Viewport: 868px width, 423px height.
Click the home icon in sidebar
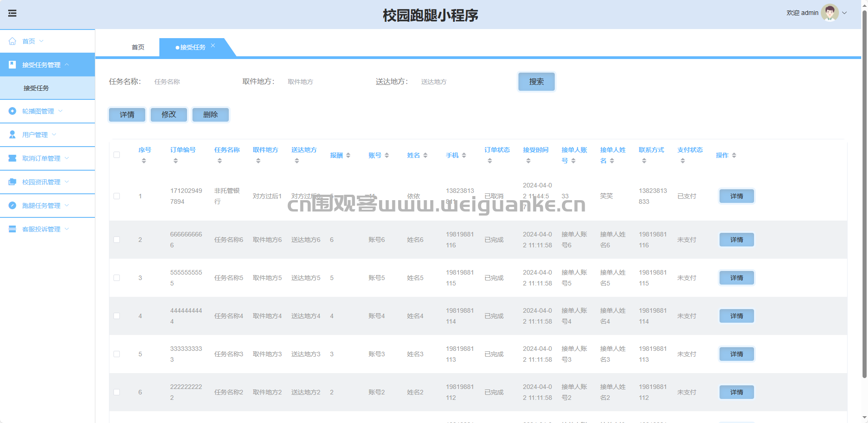click(x=12, y=41)
